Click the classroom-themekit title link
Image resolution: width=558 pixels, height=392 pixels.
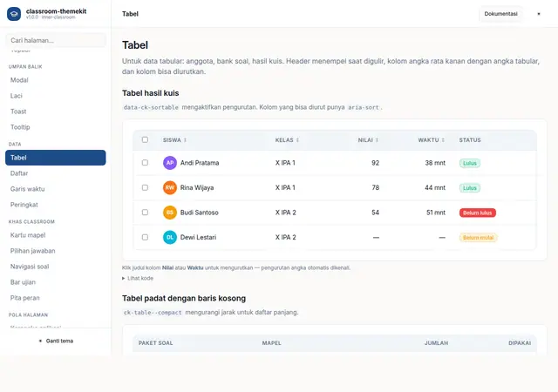pos(56,11)
